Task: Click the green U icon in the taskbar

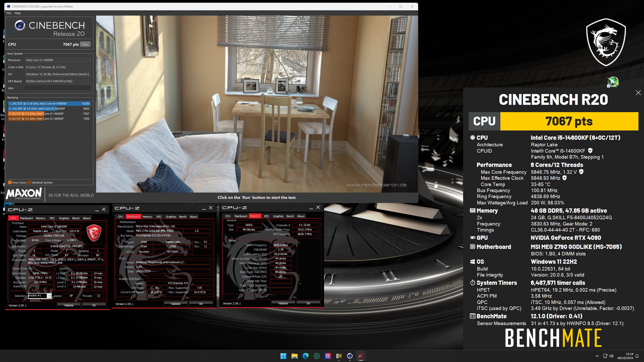Action: point(316,356)
